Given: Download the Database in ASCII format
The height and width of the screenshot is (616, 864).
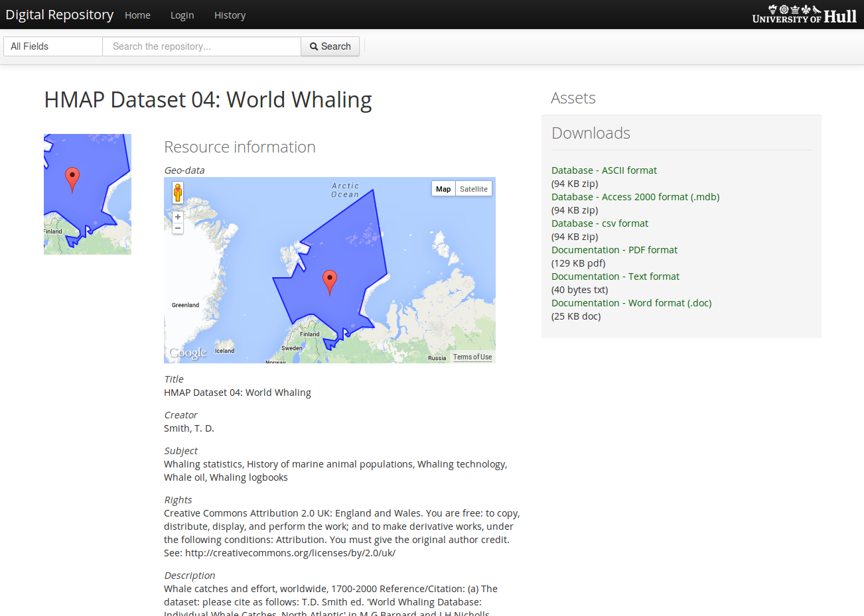Looking at the screenshot, I should [604, 170].
